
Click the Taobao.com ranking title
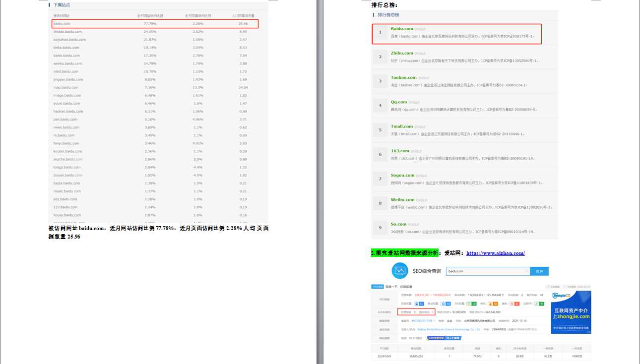[x=404, y=77]
